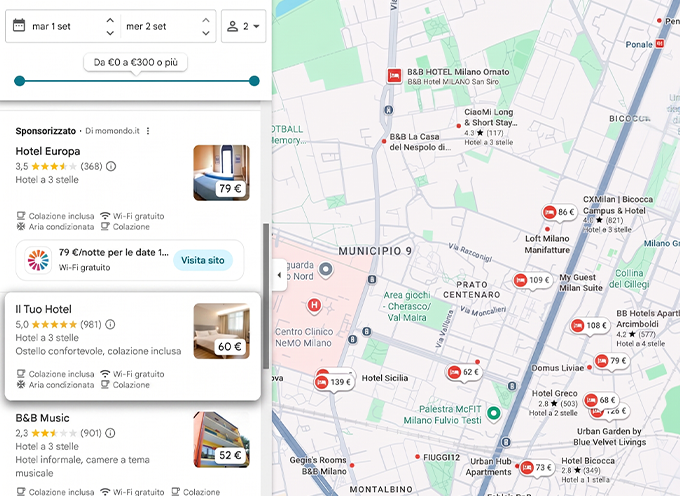Open Hotel Europa listing title
The image size is (680, 496).
click(48, 151)
